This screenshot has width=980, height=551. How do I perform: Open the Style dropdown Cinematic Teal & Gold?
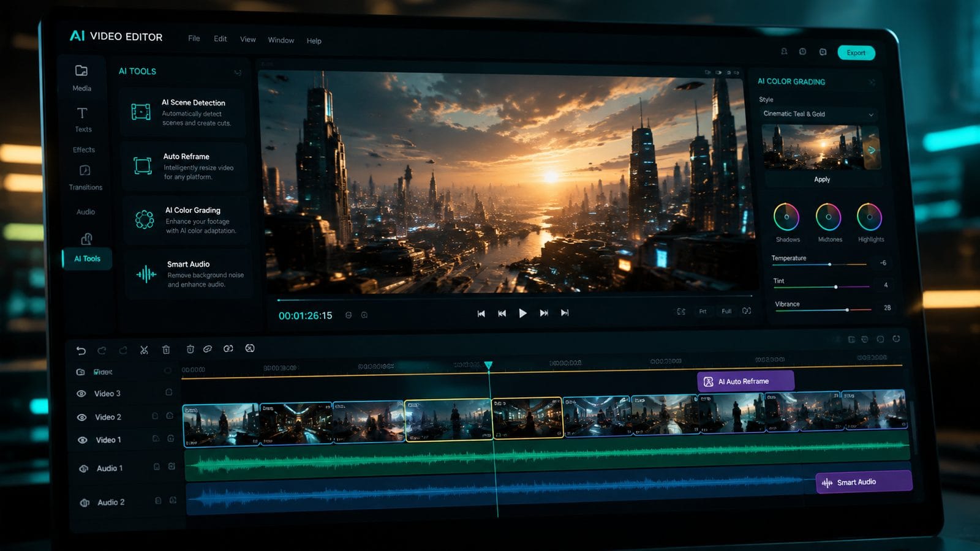pos(818,114)
